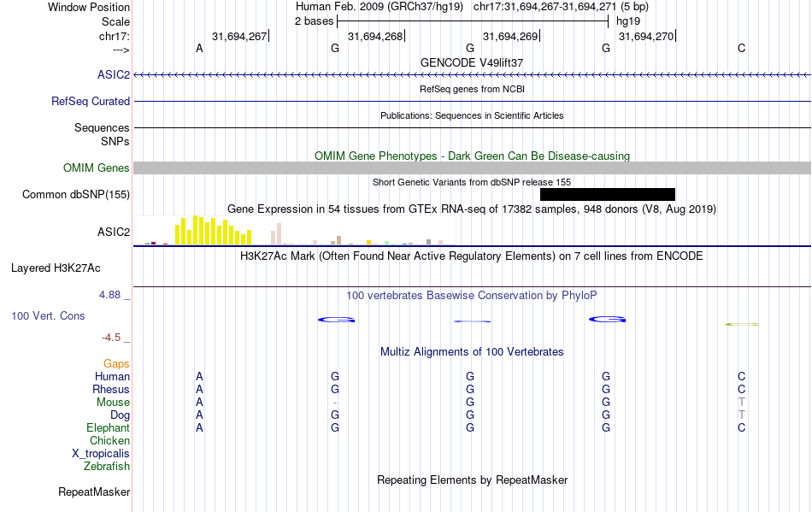Viewport: 812px width, 512px height.
Task: Click Multiz Alignments of 100 Vertebrates title
Action: (x=472, y=352)
